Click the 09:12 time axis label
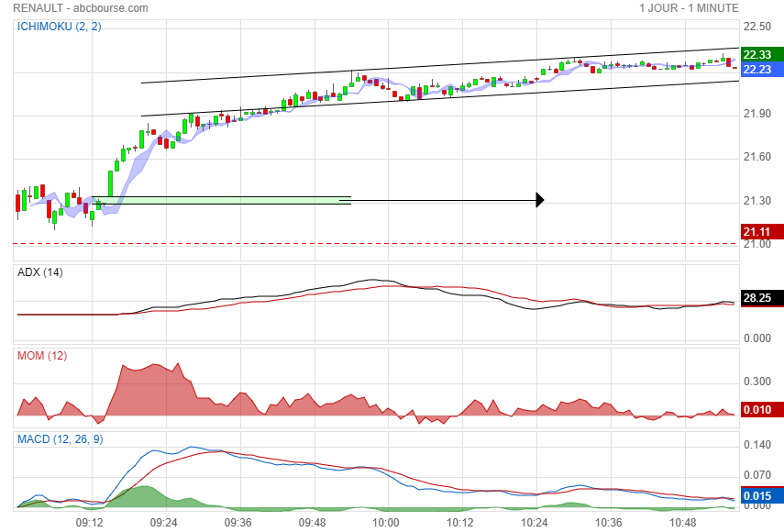This screenshot has height=532, width=784. click(90, 523)
